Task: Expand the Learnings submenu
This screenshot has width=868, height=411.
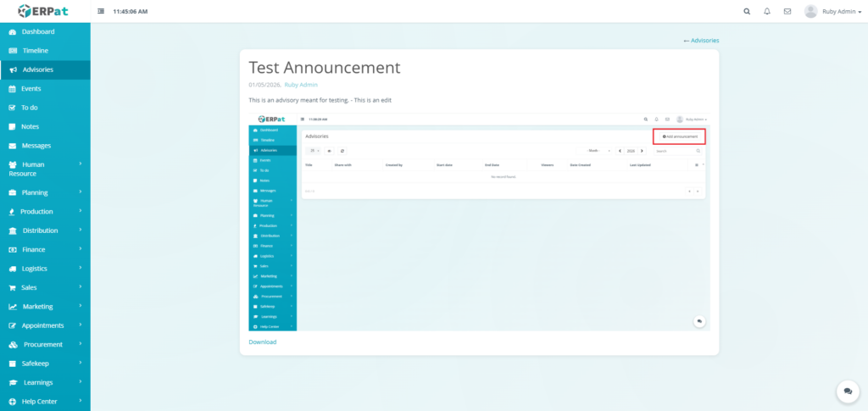Action: click(x=81, y=381)
